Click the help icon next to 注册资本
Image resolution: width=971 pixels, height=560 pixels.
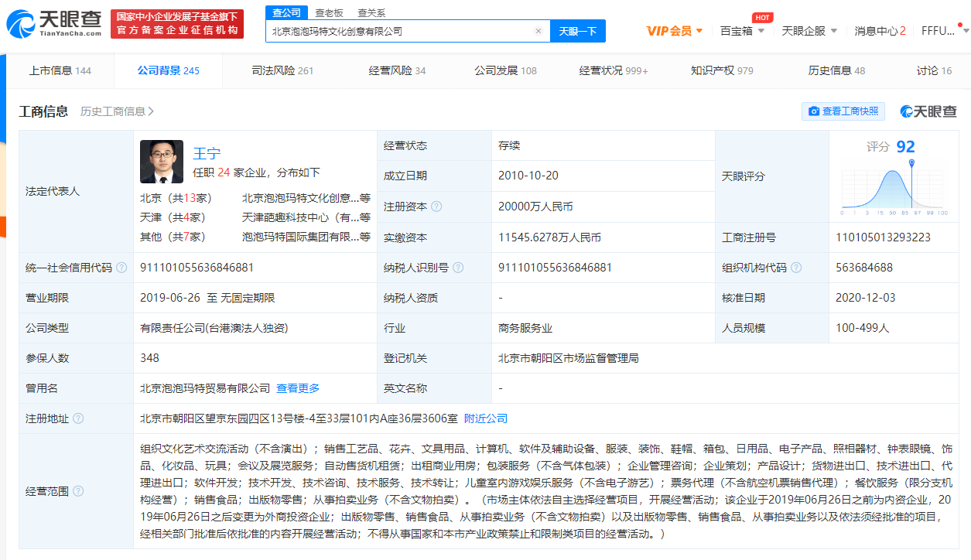pyautogui.click(x=436, y=207)
